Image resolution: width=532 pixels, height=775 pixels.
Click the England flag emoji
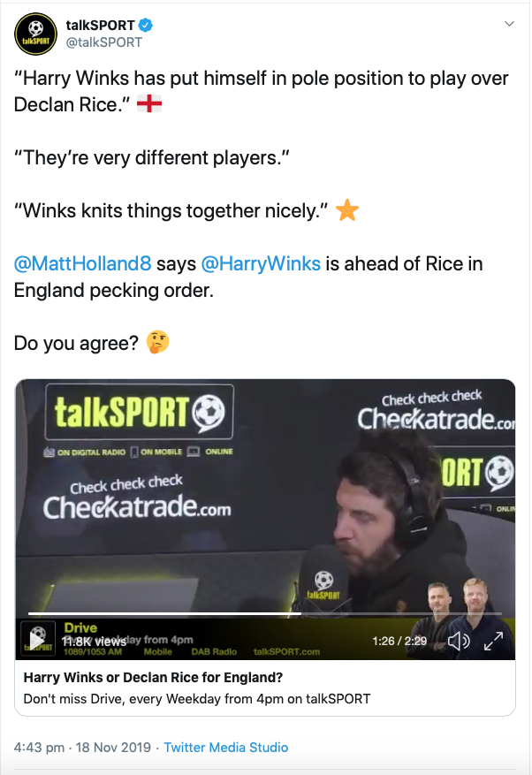pyautogui.click(x=148, y=104)
